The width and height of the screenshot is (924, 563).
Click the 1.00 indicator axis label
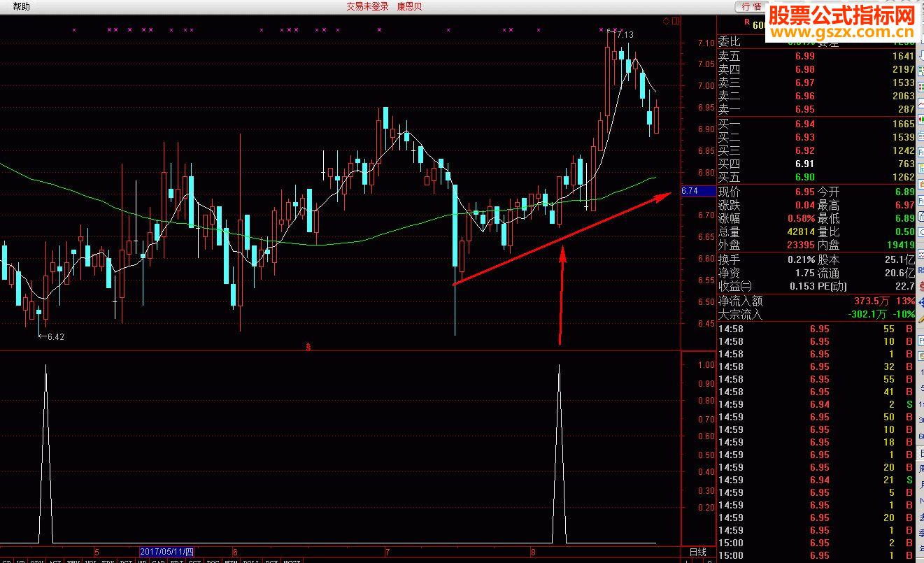[x=706, y=364]
